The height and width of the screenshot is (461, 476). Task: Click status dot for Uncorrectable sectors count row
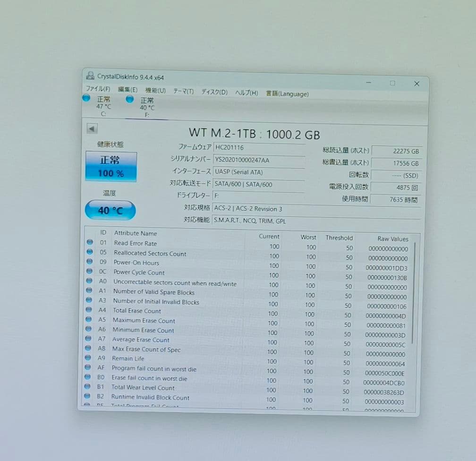[x=89, y=281]
